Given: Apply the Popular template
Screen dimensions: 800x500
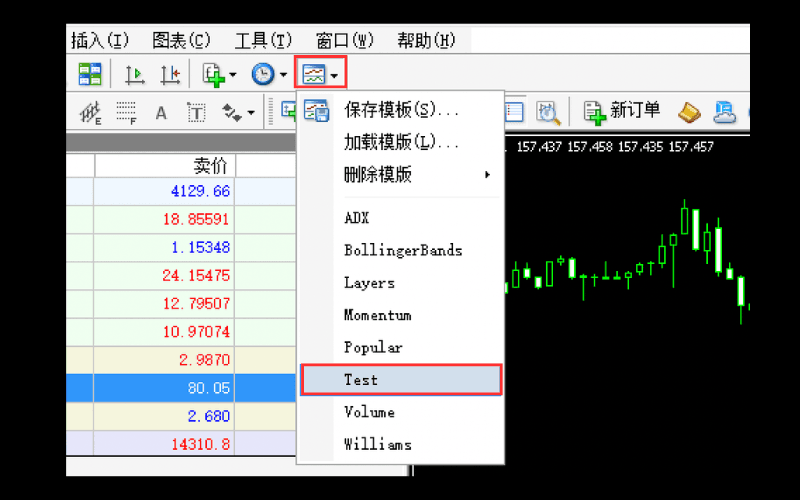Looking at the screenshot, I should click(401, 347).
